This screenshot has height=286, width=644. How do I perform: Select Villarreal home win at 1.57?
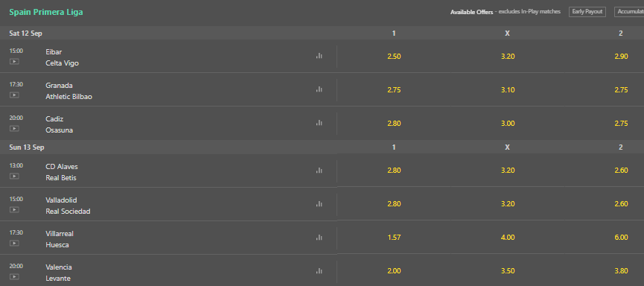pos(394,238)
